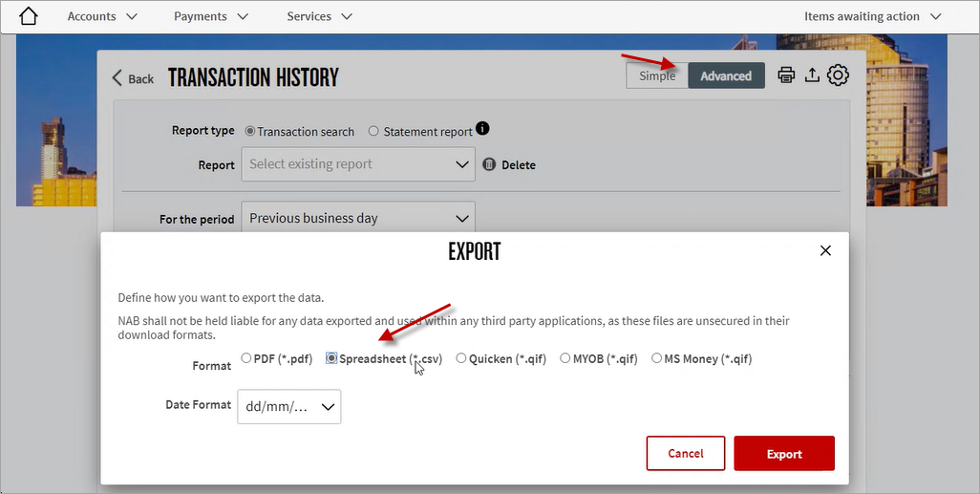Click the Back arrow link

point(133,78)
